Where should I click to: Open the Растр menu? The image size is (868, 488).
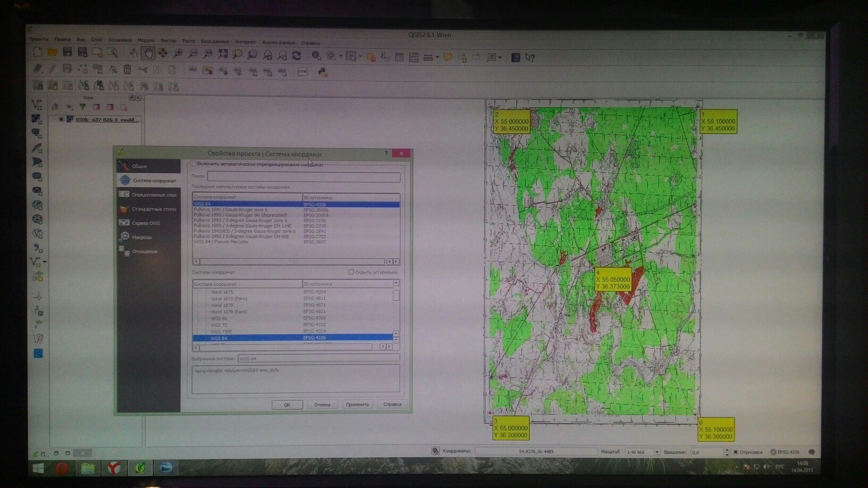click(x=189, y=41)
